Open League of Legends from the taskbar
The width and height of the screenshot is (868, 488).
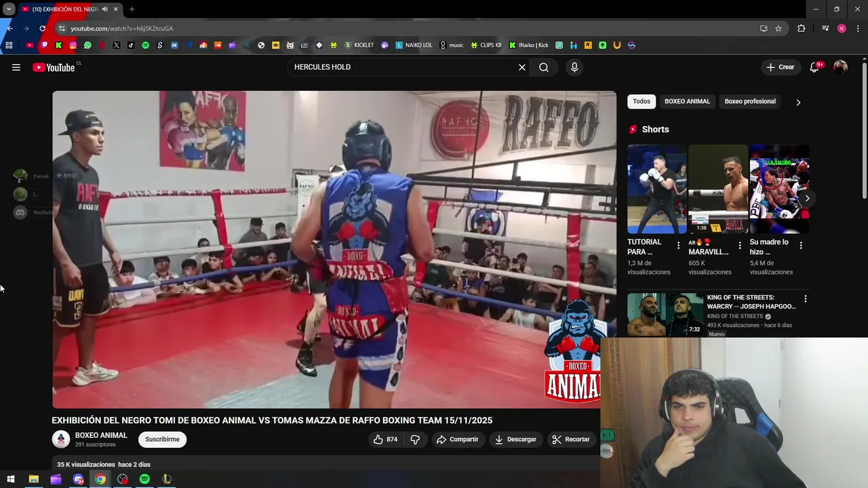166,479
